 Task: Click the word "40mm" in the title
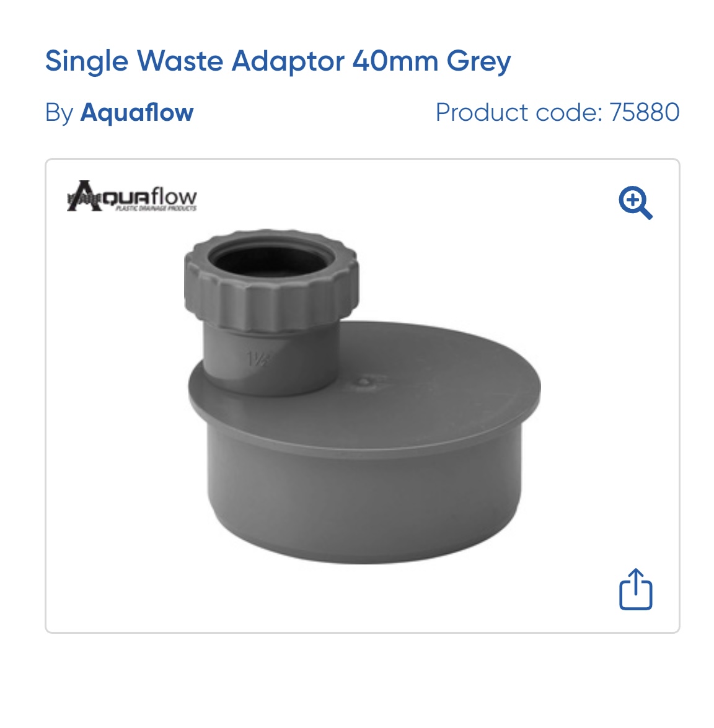(x=395, y=61)
